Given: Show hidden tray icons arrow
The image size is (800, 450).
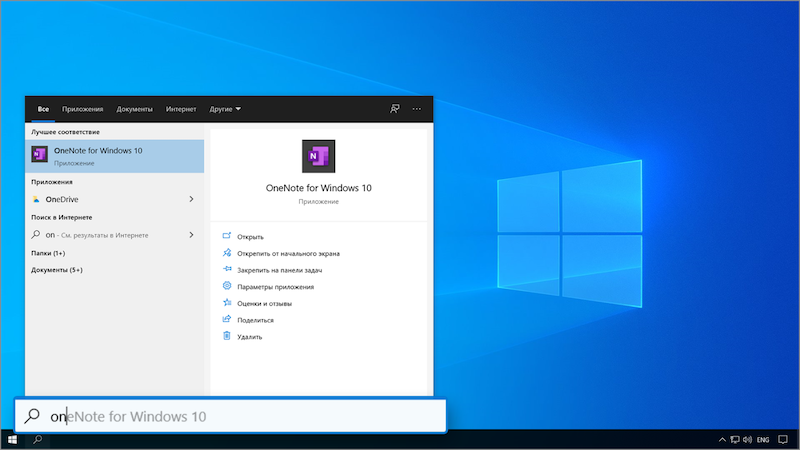Looking at the screenshot, I should (722, 440).
